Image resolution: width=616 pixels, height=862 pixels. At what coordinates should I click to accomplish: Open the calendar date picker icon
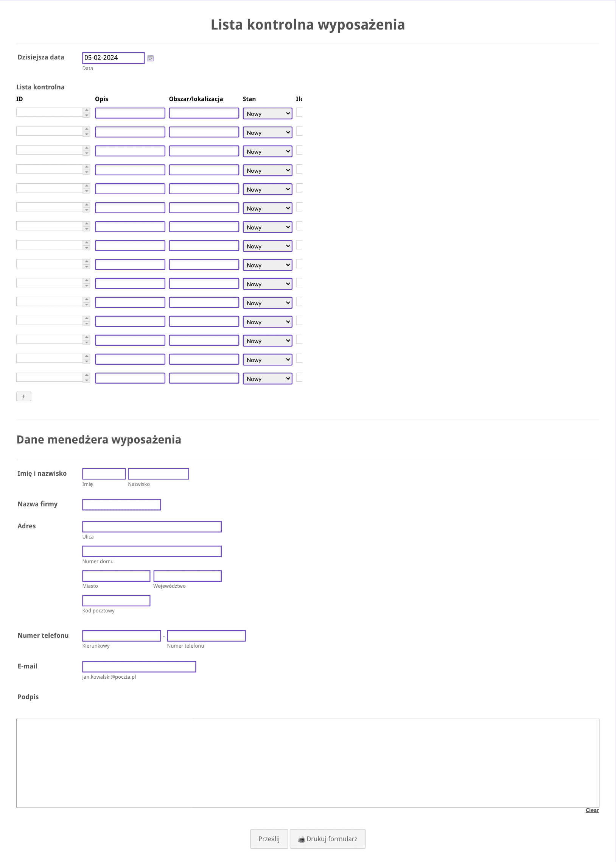click(x=150, y=58)
